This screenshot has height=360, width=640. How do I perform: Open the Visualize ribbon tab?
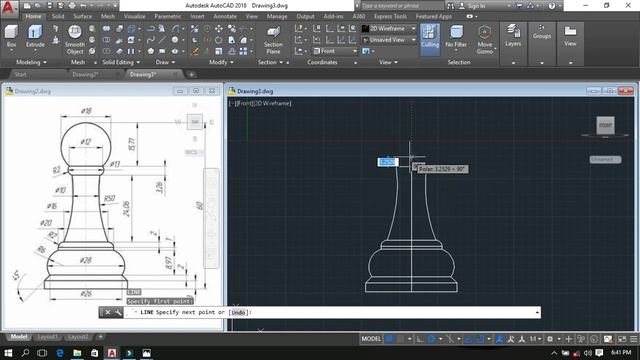click(135, 16)
